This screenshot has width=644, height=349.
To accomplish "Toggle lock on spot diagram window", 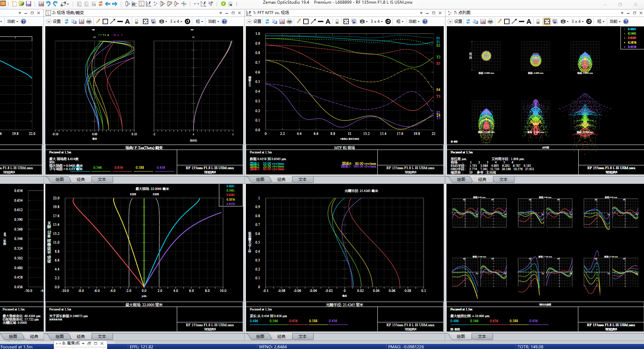I will (538, 21).
